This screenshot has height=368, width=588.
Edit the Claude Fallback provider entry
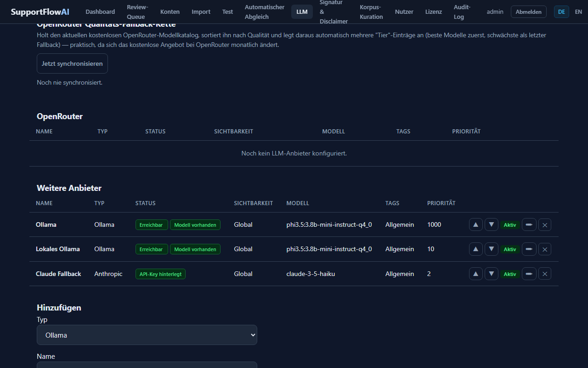pyautogui.click(x=529, y=274)
